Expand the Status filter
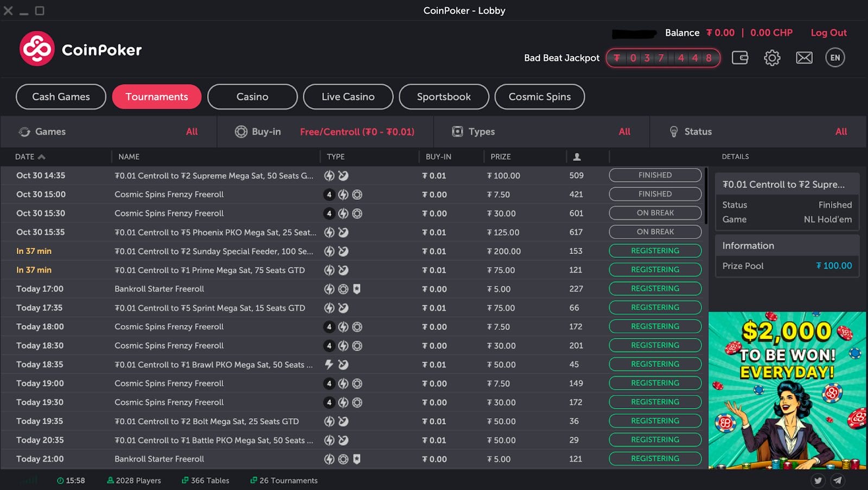The width and height of the screenshot is (868, 490). [758, 131]
